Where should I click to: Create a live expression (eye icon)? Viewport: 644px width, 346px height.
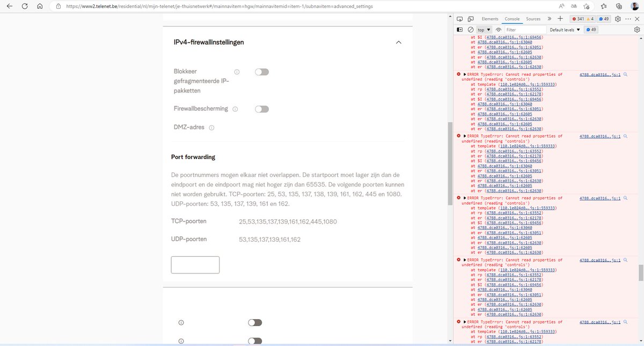click(x=499, y=30)
